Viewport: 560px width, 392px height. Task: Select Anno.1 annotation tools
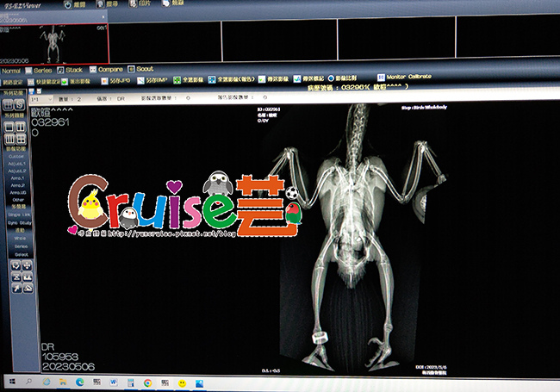click(x=17, y=178)
